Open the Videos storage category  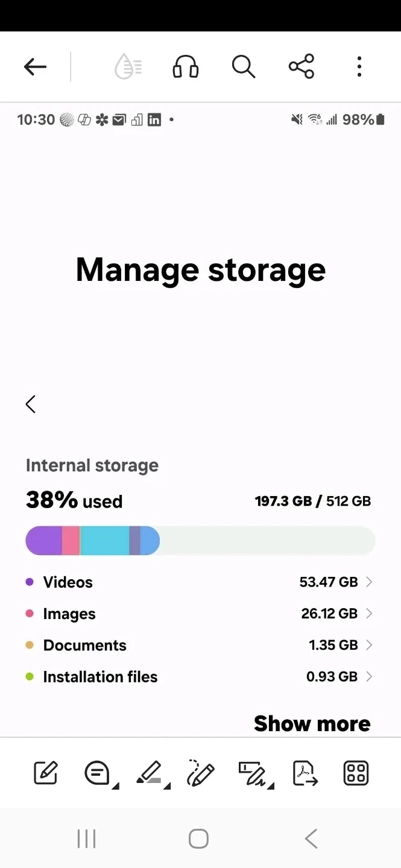point(199,582)
